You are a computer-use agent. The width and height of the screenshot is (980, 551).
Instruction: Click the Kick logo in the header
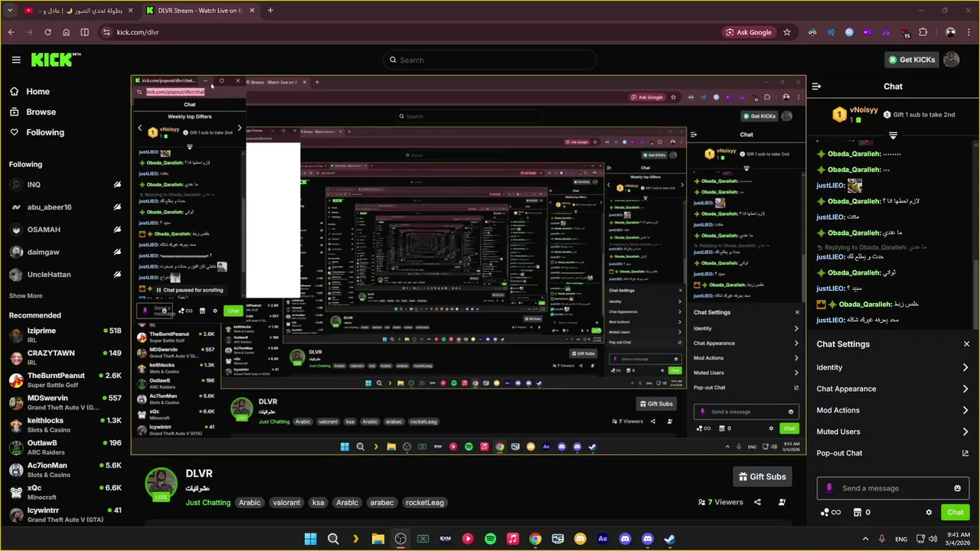(x=55, y=60)
